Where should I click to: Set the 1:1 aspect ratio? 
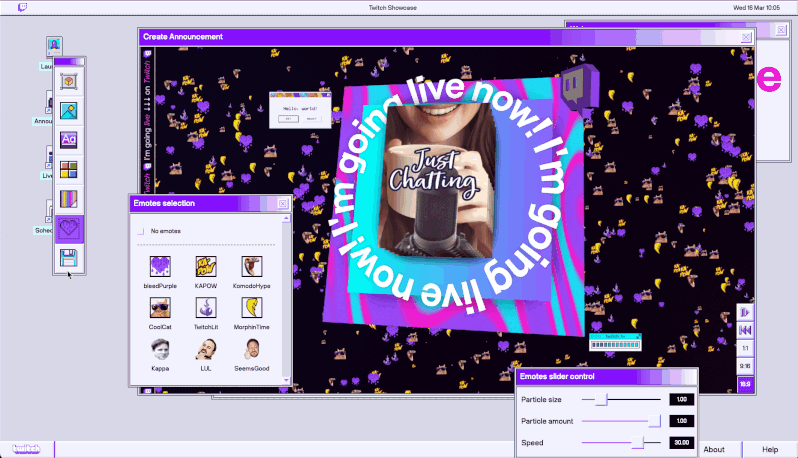(x=745, y=348)
